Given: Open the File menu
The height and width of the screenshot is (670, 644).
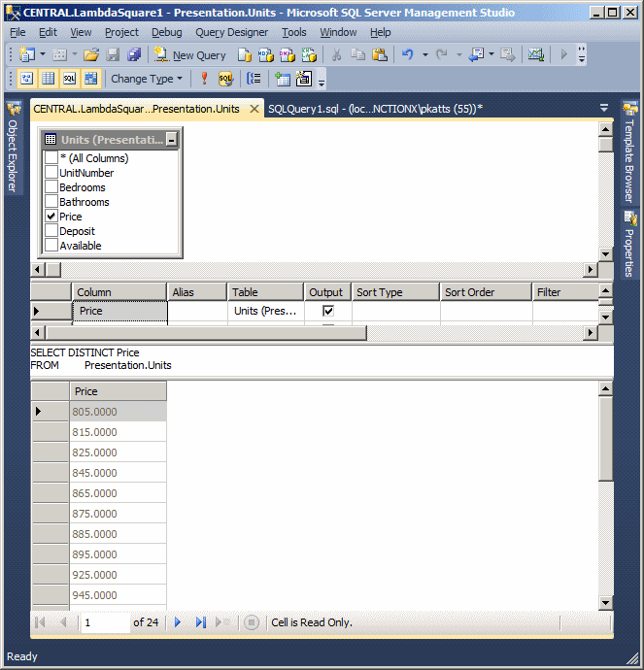Looking at the screenshot, I should point(17,32).
